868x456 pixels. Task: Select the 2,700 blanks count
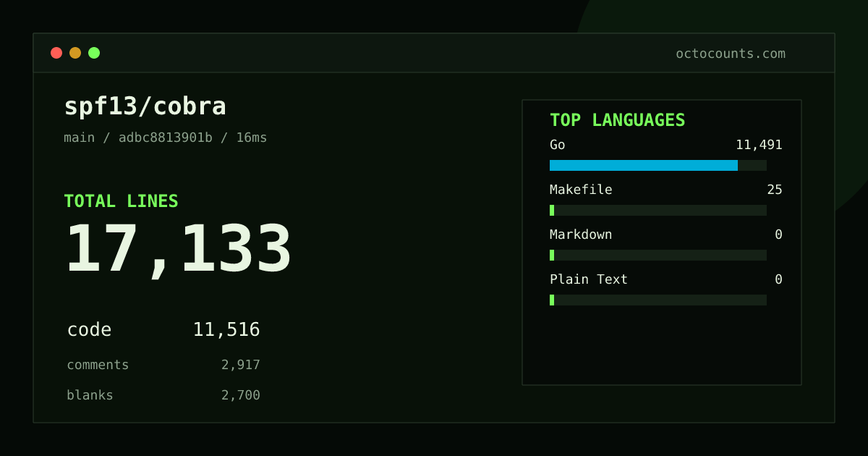pos(241,395)
